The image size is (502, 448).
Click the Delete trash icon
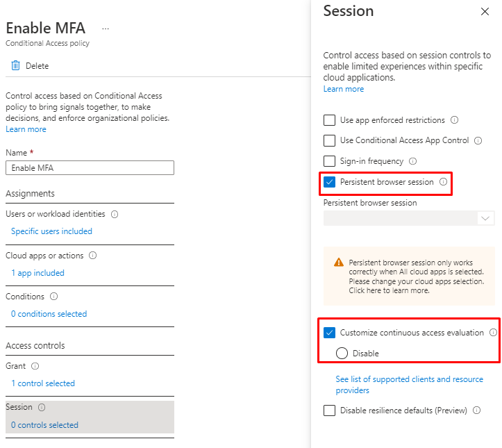click(x=15, y=66)
